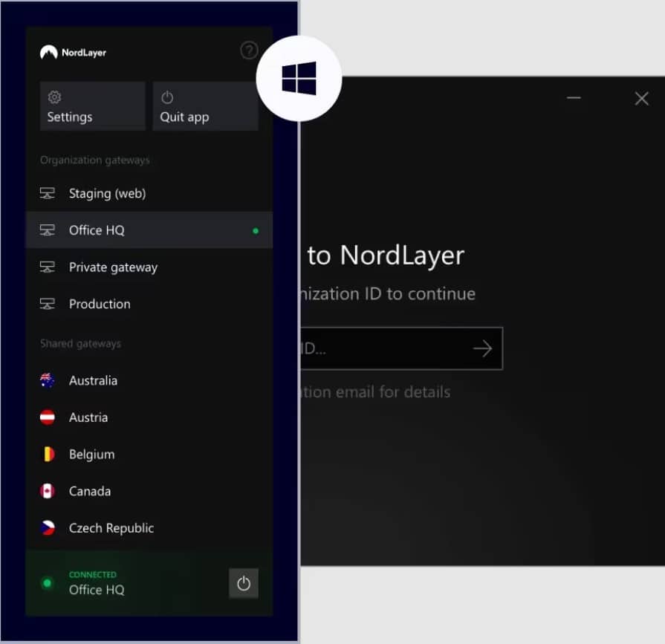Click the Settings gear icon

(54, 97)
